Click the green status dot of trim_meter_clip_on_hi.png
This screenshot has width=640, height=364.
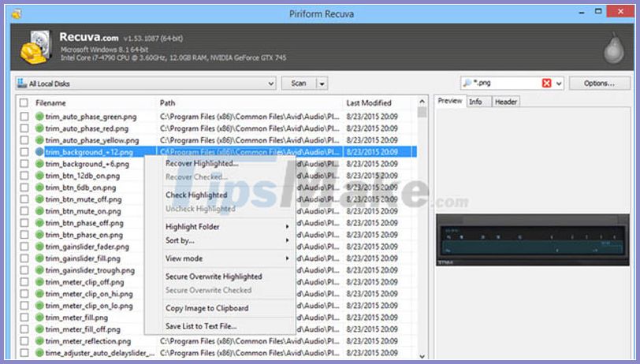tap(39, 294)
